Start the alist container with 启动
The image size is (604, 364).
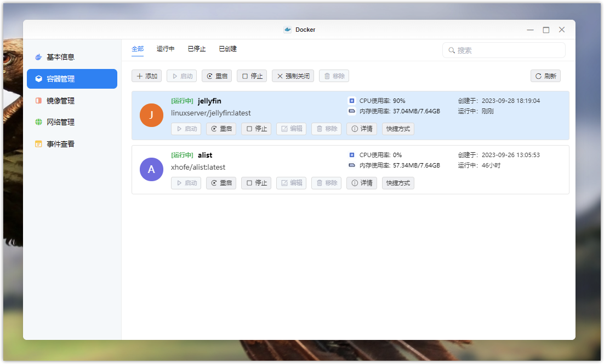pyautogui.click(x=186, y=183)
